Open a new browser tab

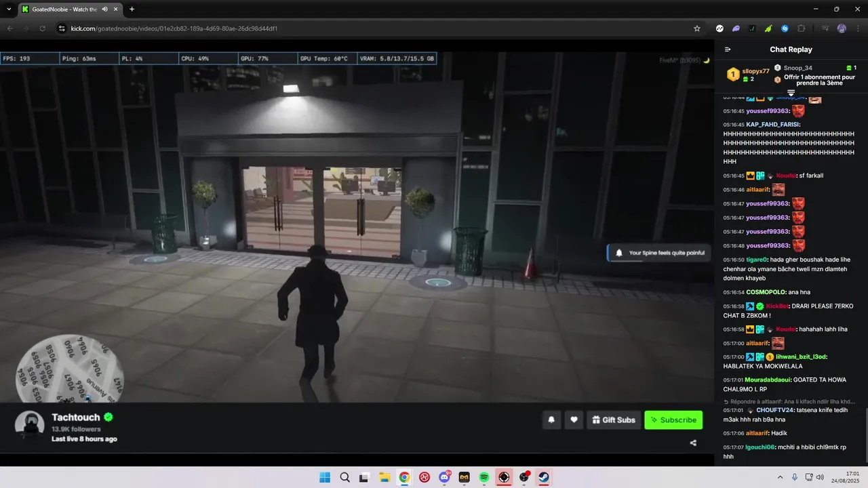pyautogui.click(x=132, y=9)
